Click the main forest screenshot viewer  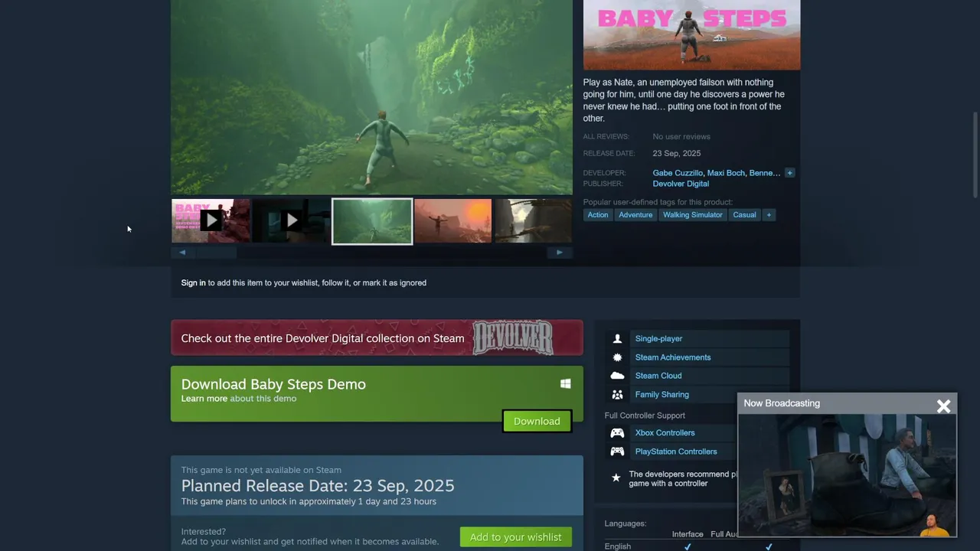(x=371, y=97)
